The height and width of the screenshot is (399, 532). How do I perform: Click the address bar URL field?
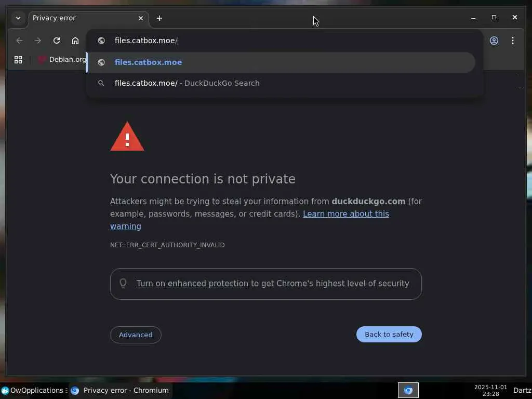coord(286,41)
